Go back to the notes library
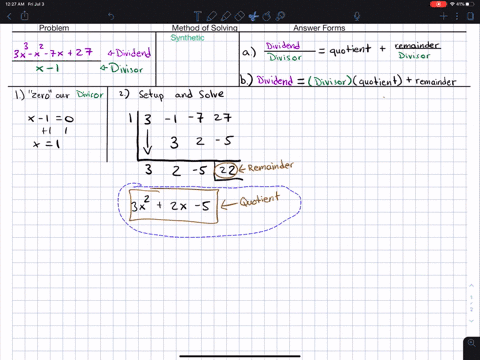480x360 pixels. click(x=9, y=16)
